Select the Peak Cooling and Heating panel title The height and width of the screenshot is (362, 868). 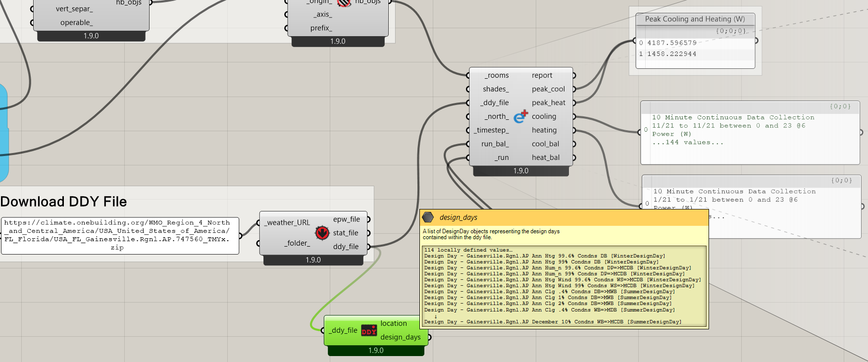click(x=695, y=19)
